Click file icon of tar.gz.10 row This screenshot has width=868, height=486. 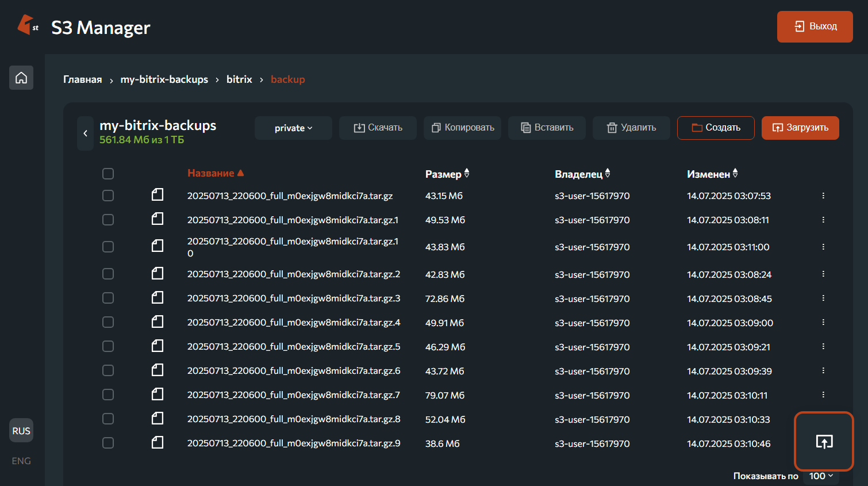158,246
